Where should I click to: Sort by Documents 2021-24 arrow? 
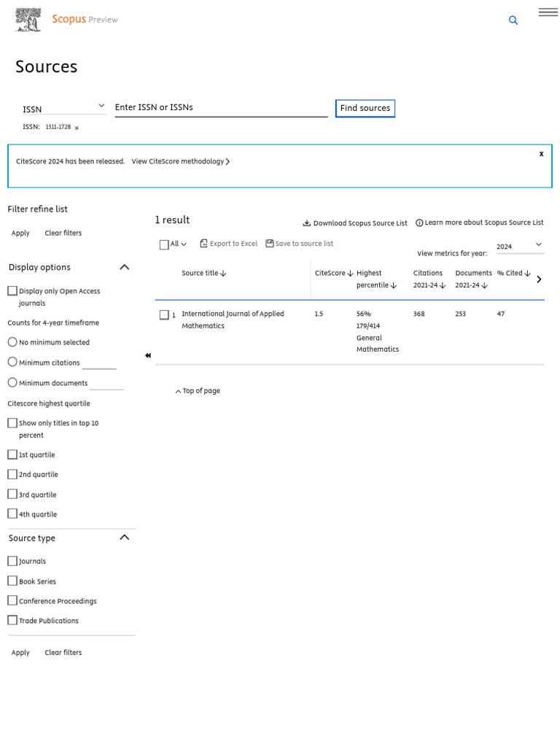[484, 285]
